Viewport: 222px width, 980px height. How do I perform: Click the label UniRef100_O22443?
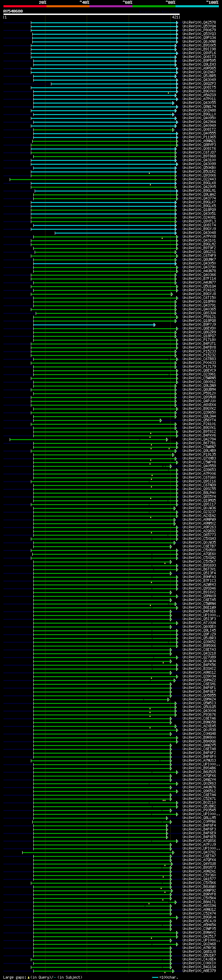(199, 179)
